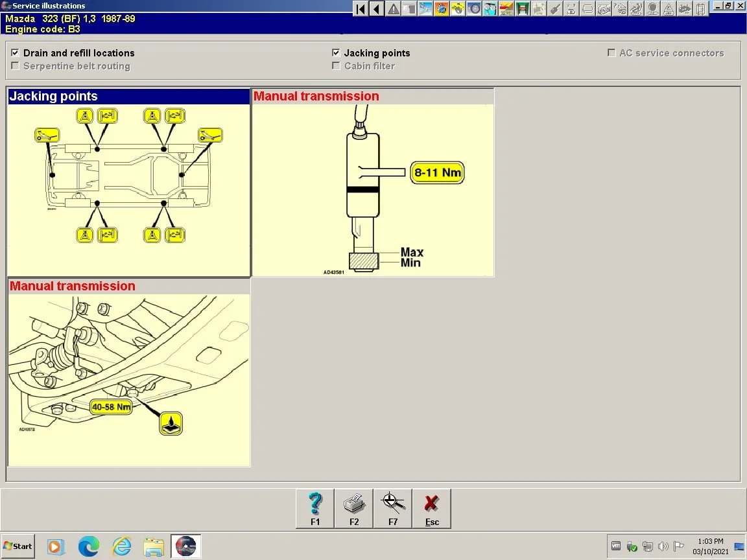Uncheck the Drain and refill locations checkbox
The image size is (747, 560).
click(x=14, y=52)
